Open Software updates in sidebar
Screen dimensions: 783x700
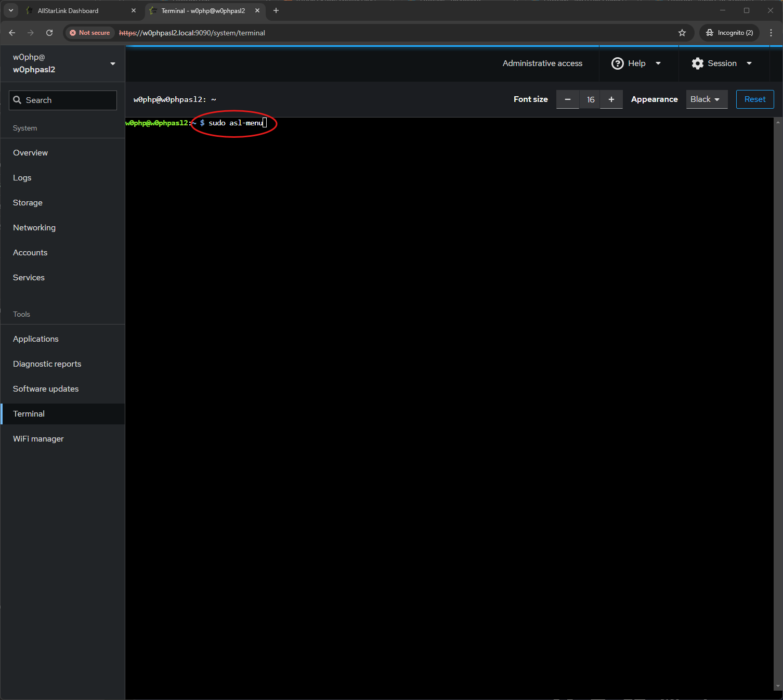tap(46, 389)
